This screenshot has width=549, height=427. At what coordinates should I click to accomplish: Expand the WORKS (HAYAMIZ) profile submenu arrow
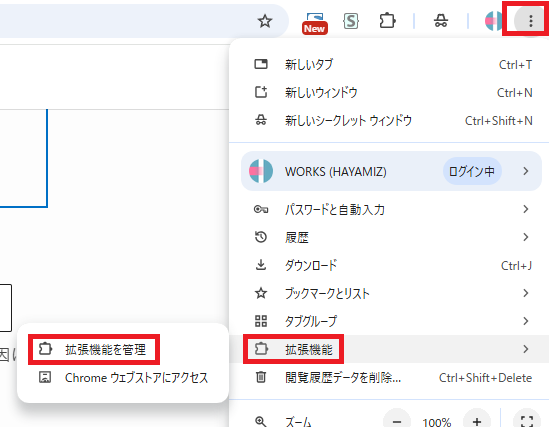(x=526, y=171)
